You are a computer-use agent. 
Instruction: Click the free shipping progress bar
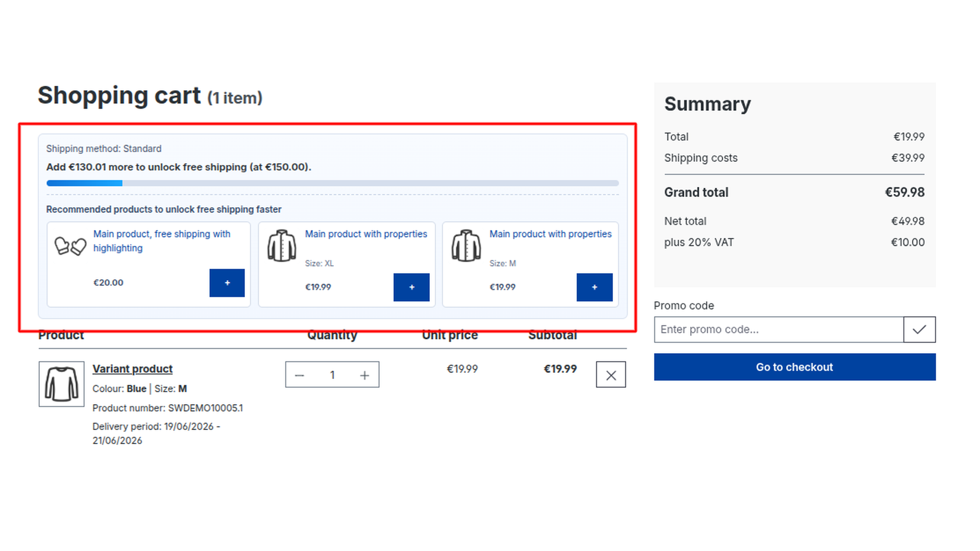point(332,183)
